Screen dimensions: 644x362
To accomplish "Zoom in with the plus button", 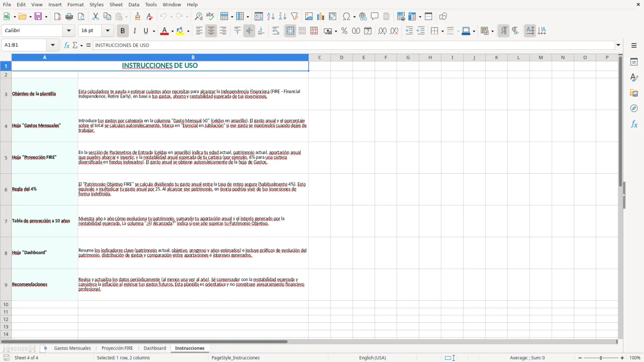I will 623,358.
